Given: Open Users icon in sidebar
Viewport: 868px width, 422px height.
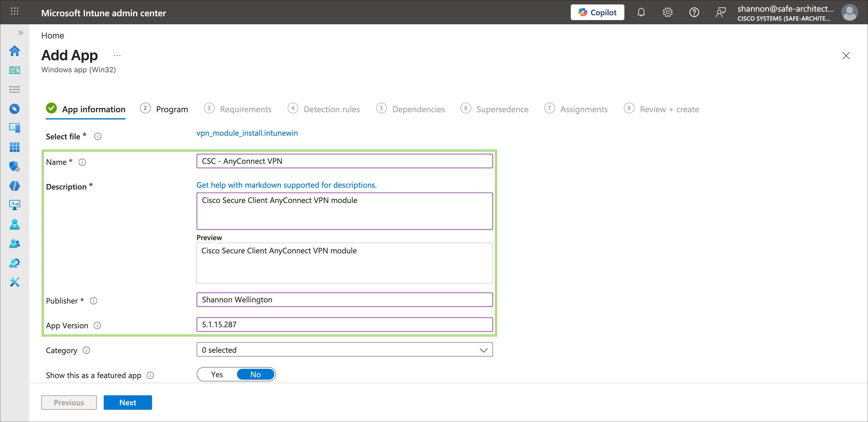Looking at the screenshot, I should (14, 224).
